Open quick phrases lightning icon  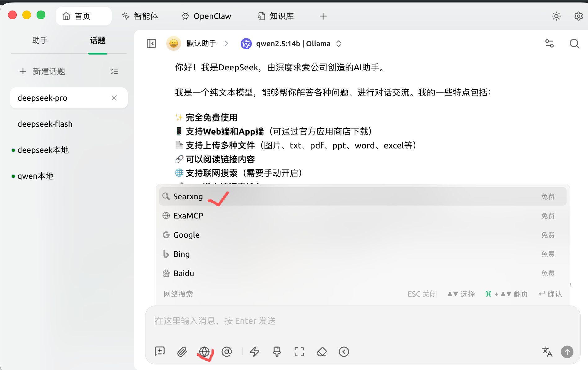coord(255,352)
